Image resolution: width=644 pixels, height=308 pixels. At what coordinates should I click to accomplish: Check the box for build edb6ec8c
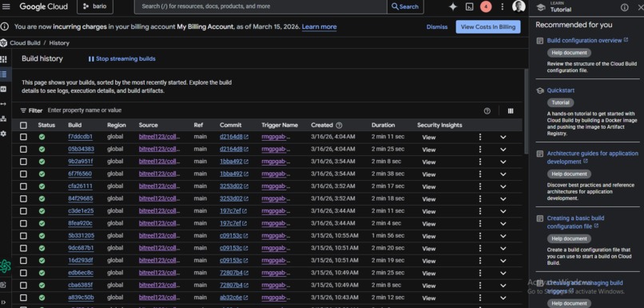[23, 273]
